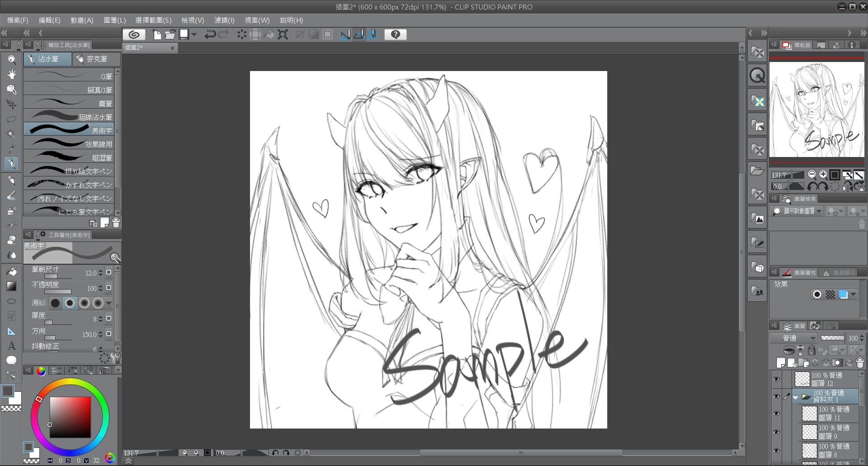This screenshot has width=868, height=466.
Task: Click the 圖層 12 layer thumbnail
Action: point(802,379)
